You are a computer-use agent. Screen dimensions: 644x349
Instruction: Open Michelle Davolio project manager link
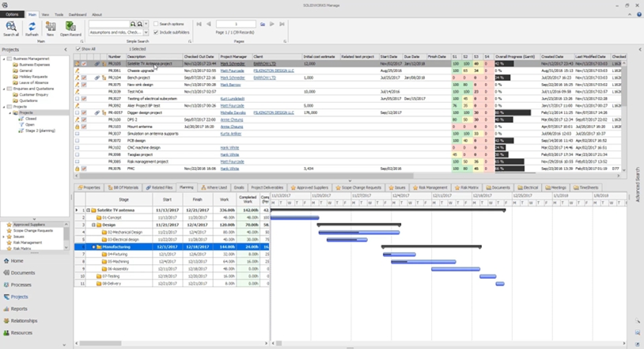tap(233, 112)
